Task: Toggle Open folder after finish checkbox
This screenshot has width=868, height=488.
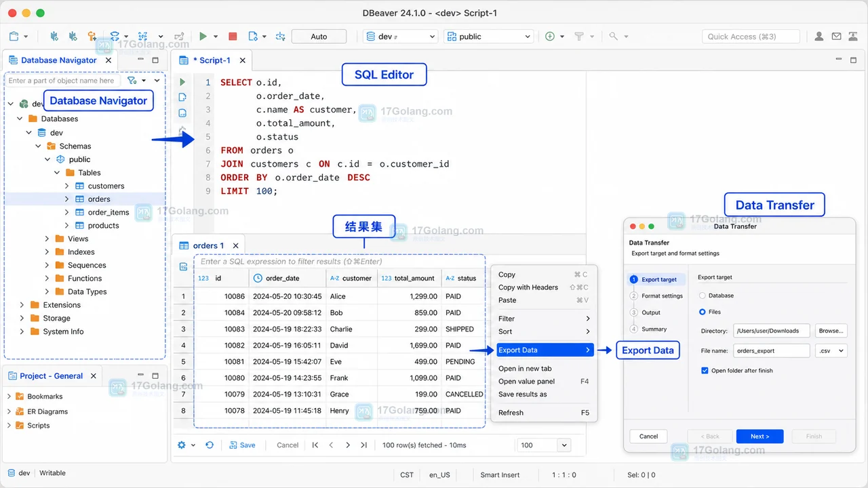Action: click(705, 371)
